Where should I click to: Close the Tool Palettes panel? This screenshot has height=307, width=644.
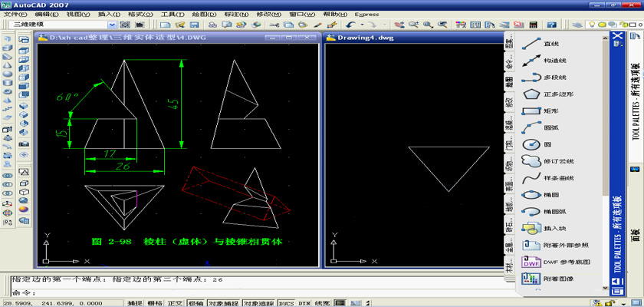pyautogui.click(x=618, y=36)
